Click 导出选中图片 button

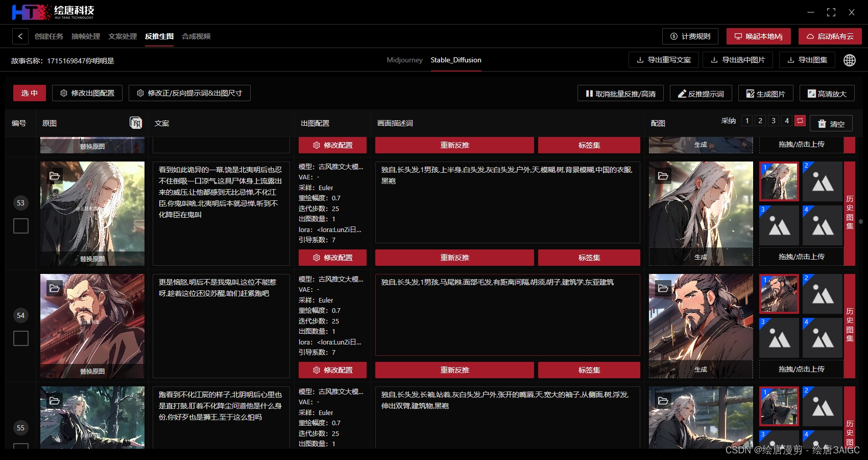[x=738, y=60]
